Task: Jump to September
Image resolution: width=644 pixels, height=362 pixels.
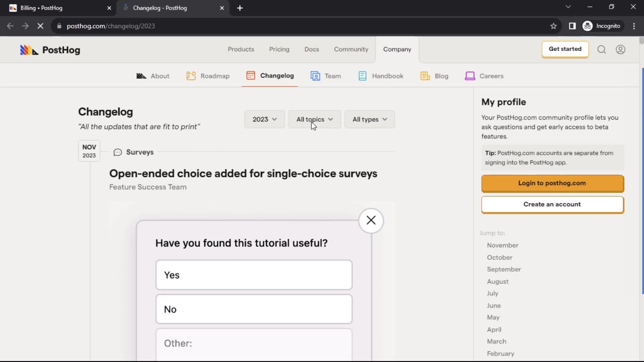Action: click(504, 269)
